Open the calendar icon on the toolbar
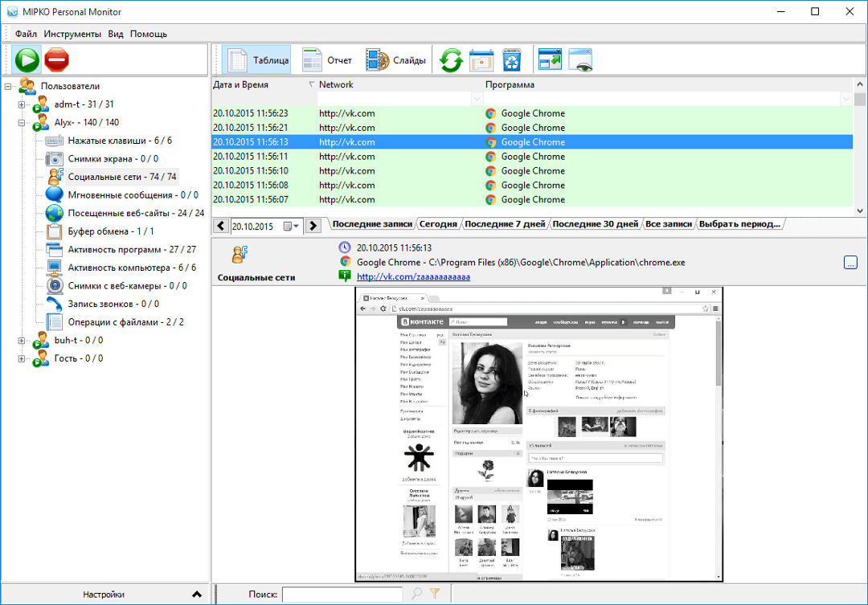The width and height of the screenshot is (868, 605). pyautogui.click(x=481, y=59)
